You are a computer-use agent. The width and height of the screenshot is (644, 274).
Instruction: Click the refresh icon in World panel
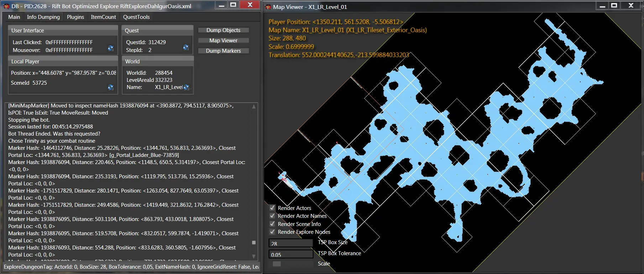pyautogui.click(x=186, y=87)
